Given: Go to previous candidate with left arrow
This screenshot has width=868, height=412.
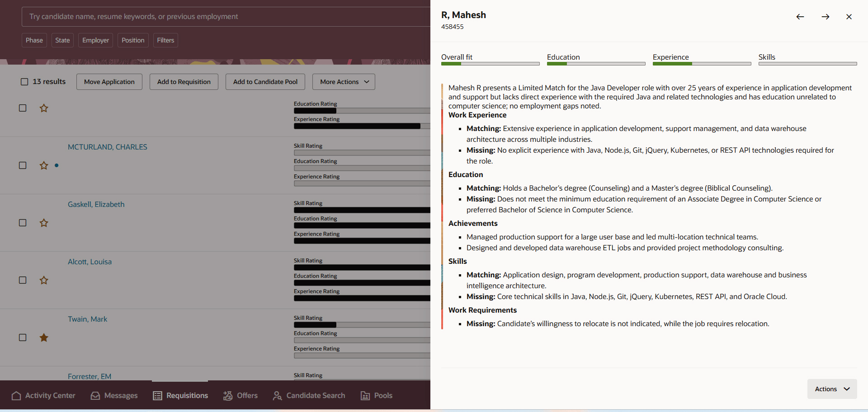Looking at the screenshot, I should tap(800, 17).
